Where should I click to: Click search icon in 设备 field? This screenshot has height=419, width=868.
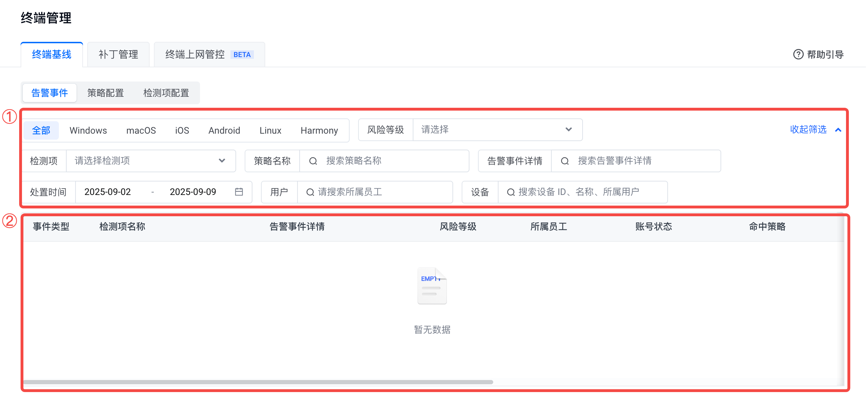click(x=511, y=192)
